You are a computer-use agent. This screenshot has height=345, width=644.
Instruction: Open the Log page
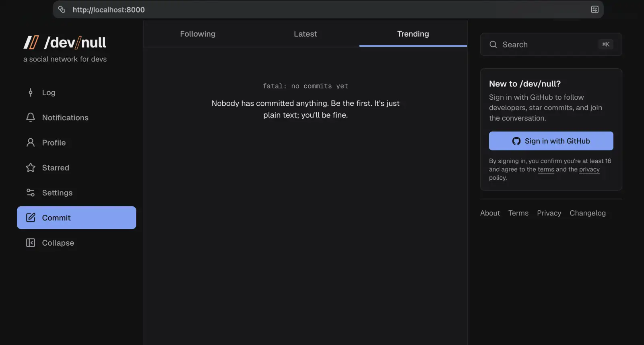point(76,92)
